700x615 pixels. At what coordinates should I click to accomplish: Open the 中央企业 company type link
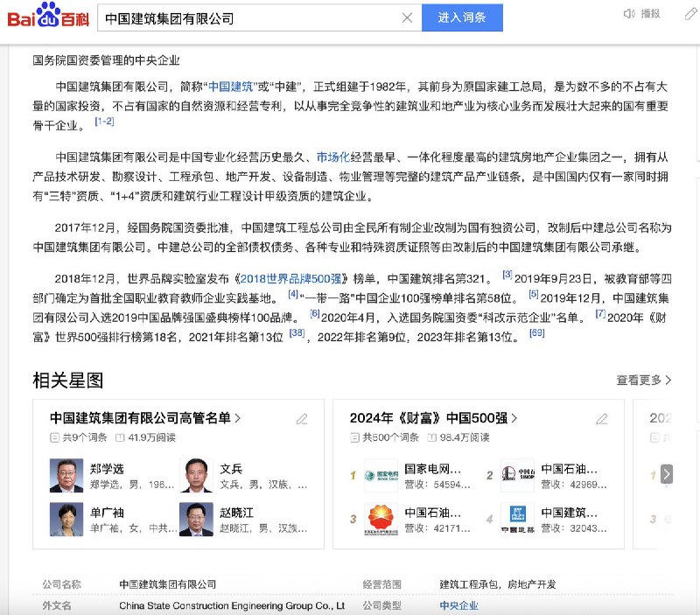(x=458, y=605)
